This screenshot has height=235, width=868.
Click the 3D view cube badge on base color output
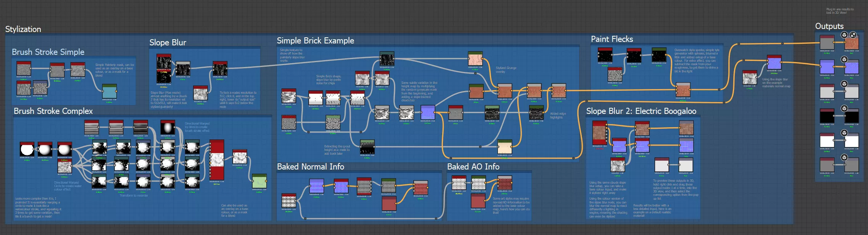pyautogui.click(x=844, y=35)
